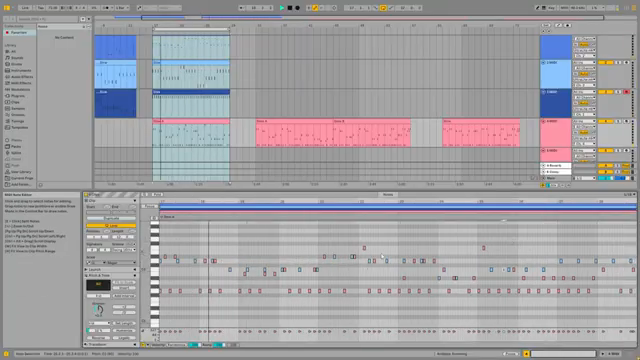Open the Plug-Ins browser category
The width and height of the screenshot is (640, 360).
point(18,96)
